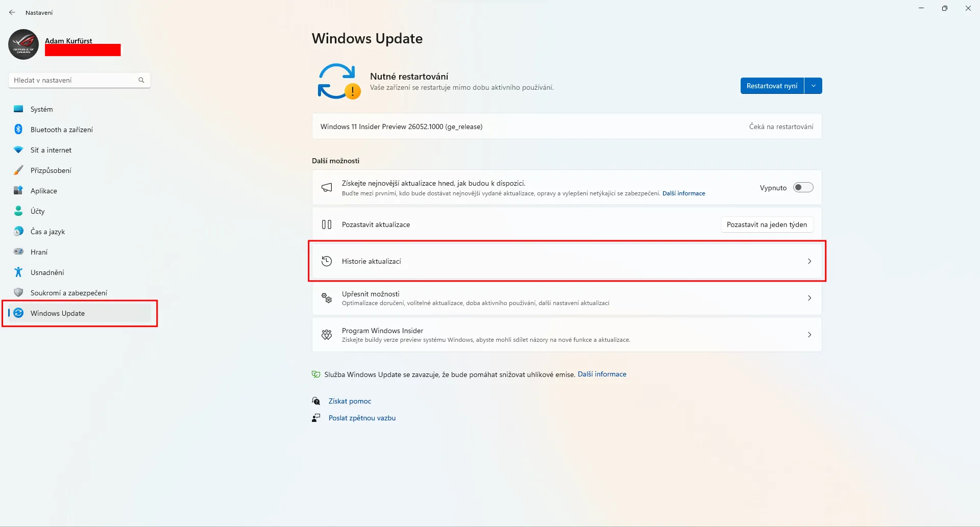The image size is (980, 527).
Task: Click the search magnifier icon in Hledat v nastavení
Action: point(141,80)
